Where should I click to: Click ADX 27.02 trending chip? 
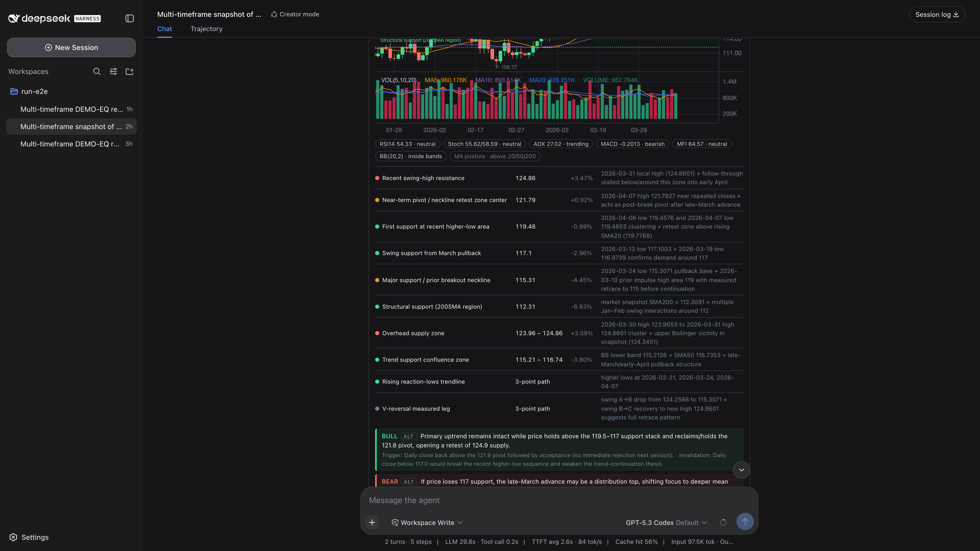pyautogui.click(x=561, y=144)
